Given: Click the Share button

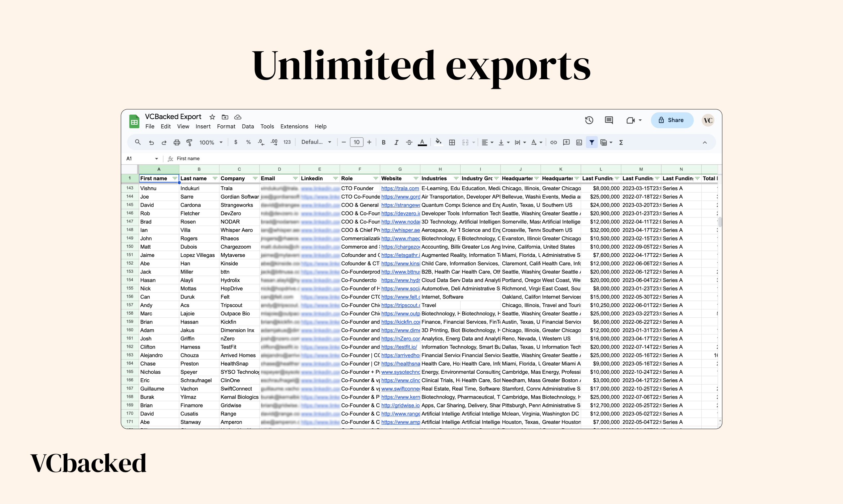Looking at the screenshot, I should point(672,120).
